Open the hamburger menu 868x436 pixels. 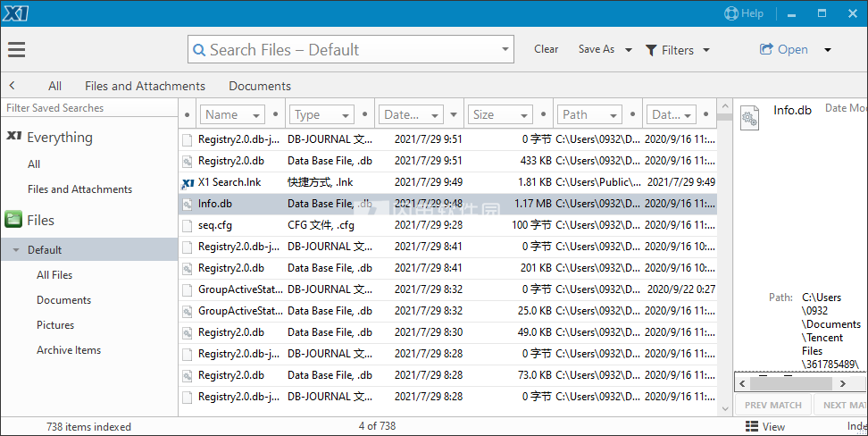point(17,49)
